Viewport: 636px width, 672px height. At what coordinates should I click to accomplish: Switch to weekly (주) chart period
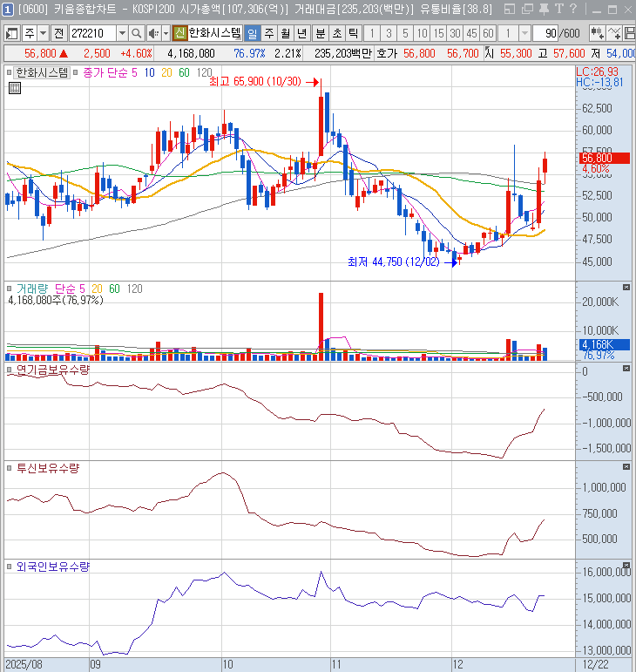(x=268, y=33)
